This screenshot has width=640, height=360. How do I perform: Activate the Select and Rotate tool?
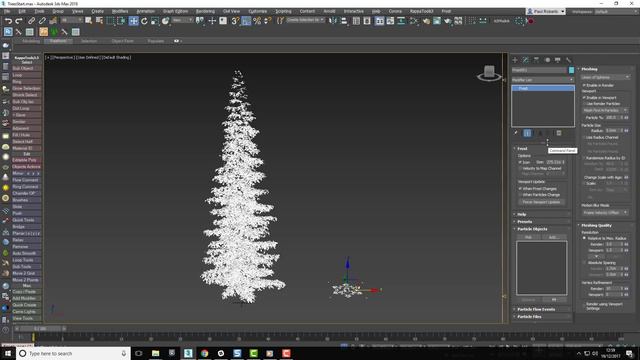pos(144,21)
